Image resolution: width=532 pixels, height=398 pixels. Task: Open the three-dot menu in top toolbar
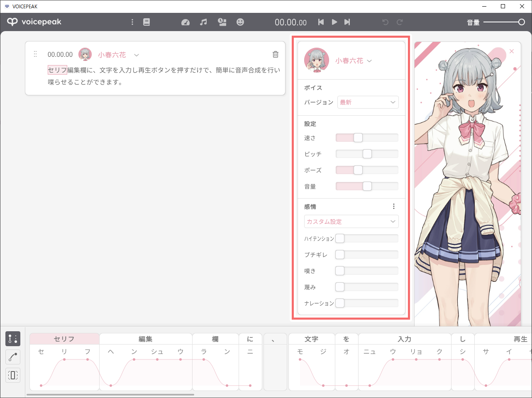coord(132,22)
